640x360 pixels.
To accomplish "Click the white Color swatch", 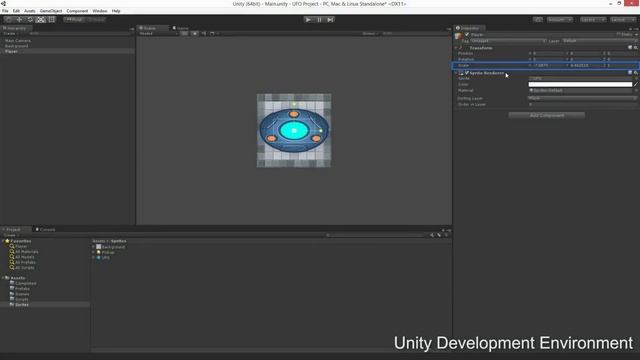I will [580, 84].
